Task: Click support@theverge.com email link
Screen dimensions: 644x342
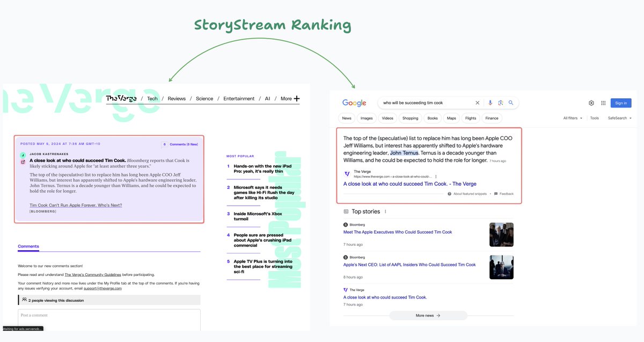Action: [x=103, y=288]
